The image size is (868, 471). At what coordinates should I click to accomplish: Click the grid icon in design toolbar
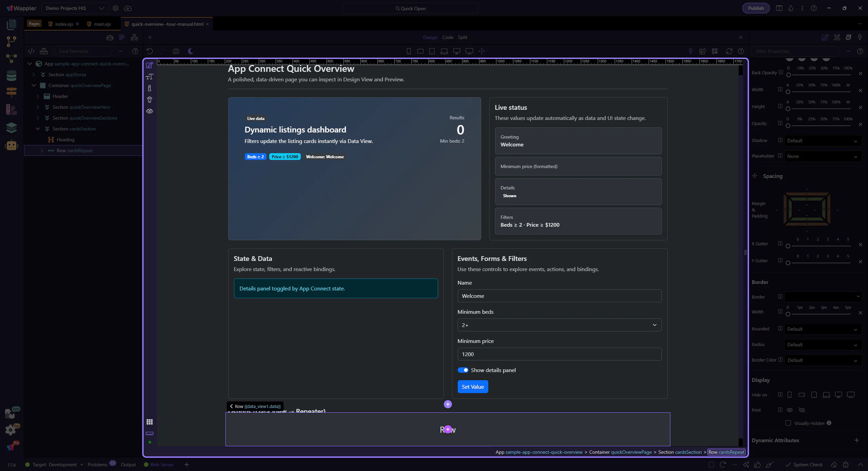tap(150, 422)
